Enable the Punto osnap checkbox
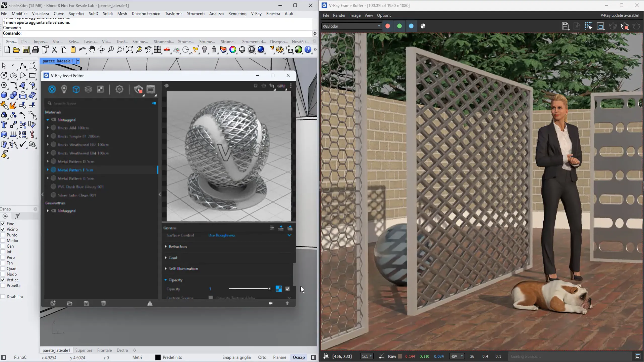 pyautogui.click(x=3, y=235)
